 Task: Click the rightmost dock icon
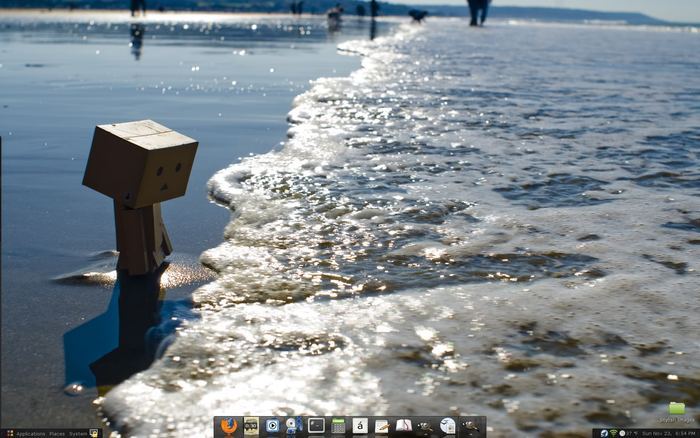click(x=469, y=426)
